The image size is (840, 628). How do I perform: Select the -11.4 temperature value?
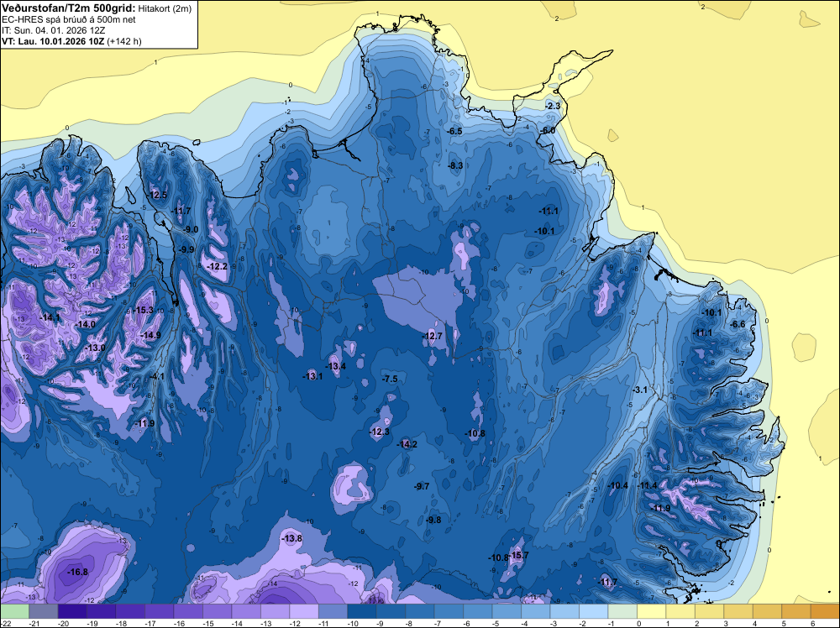point(647,485)
